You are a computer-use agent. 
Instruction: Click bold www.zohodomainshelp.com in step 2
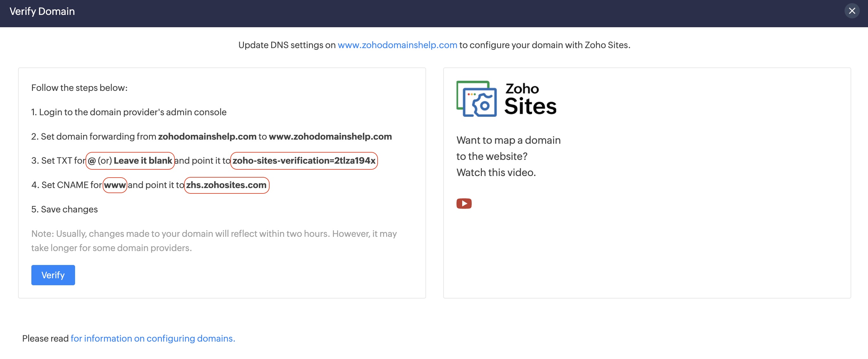coord(330,136)
